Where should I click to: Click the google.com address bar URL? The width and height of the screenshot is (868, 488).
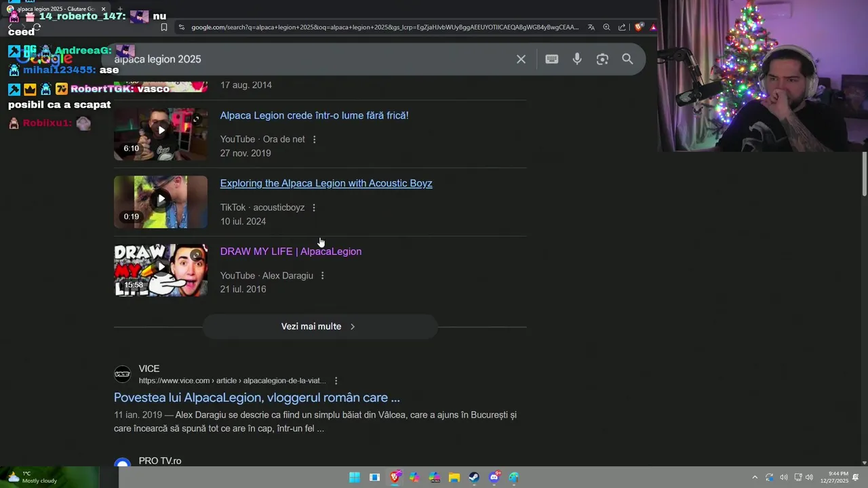pos(384,27)
